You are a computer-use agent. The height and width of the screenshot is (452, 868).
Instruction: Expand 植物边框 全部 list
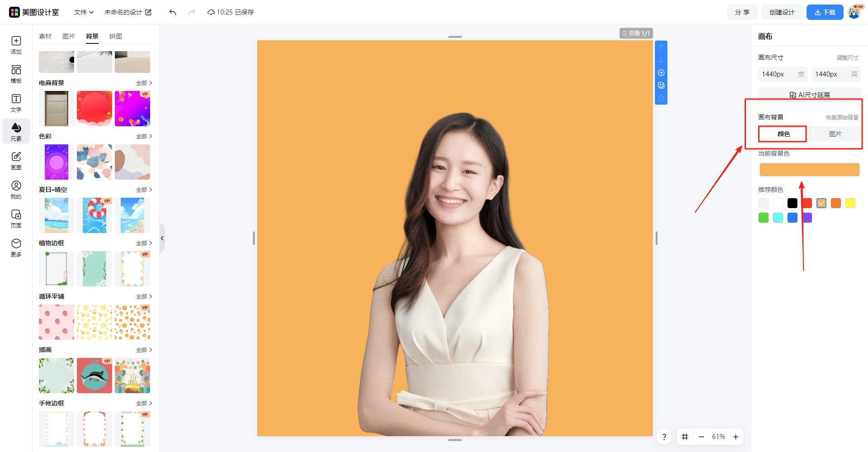[x=144, y=243]
